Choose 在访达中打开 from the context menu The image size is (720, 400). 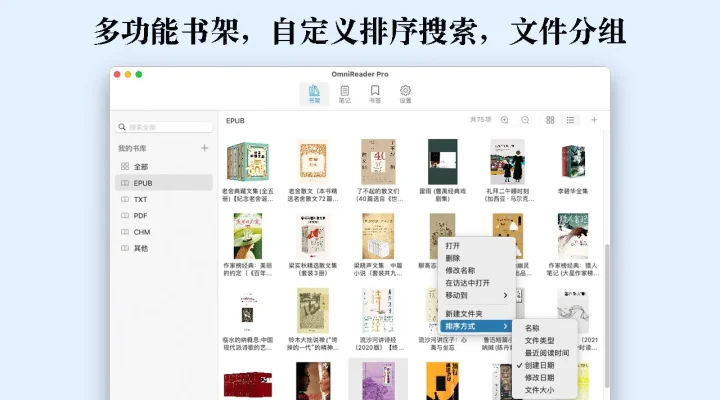point(475,283)
